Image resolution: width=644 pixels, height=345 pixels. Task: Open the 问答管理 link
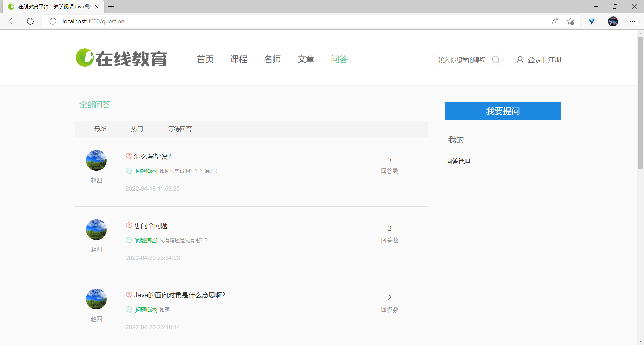click(x=458, y=161)
